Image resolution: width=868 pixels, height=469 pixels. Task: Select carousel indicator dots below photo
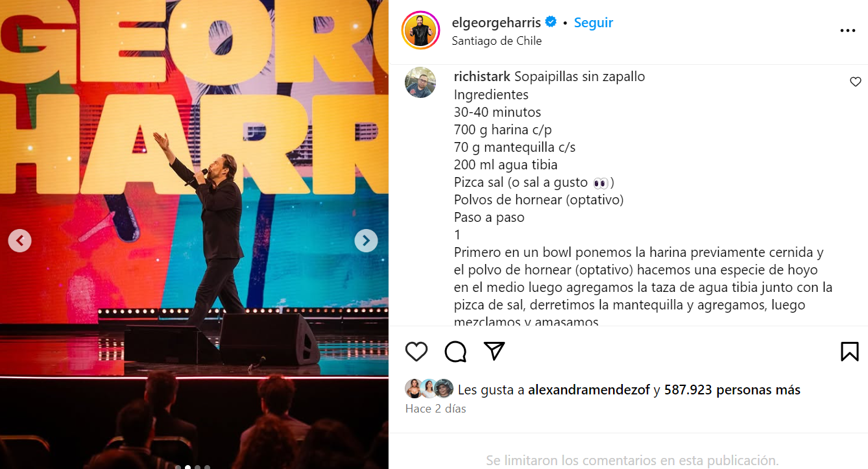[193, 466]
